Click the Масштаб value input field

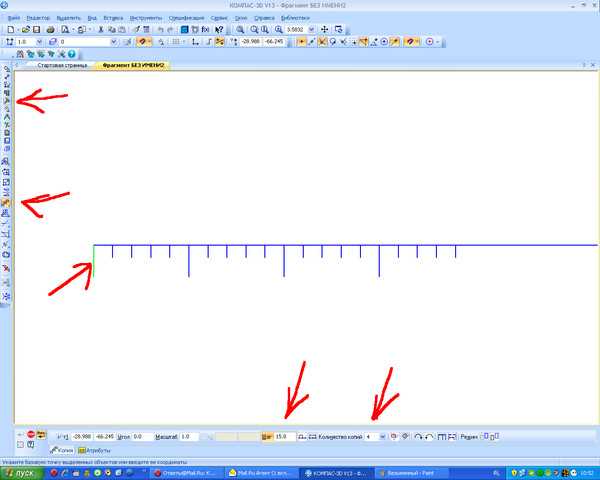[189, 436]
